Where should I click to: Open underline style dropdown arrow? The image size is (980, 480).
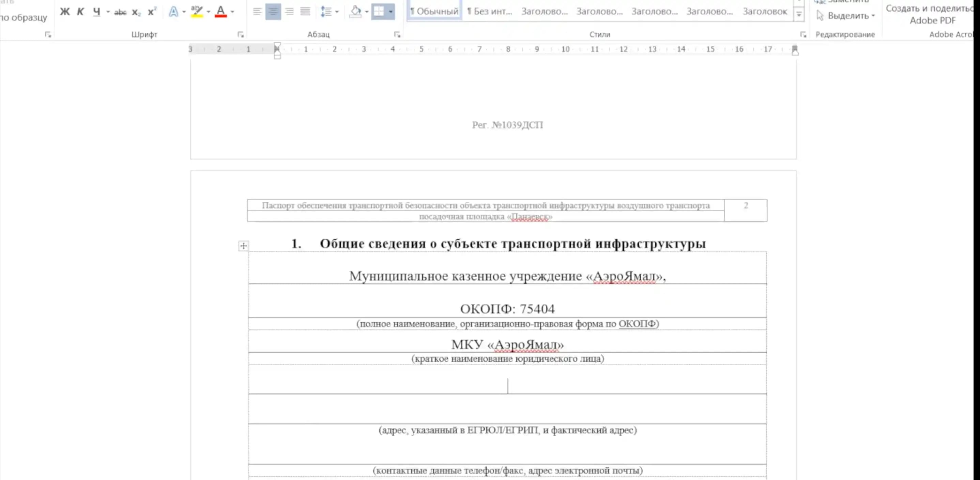(108, 12)
